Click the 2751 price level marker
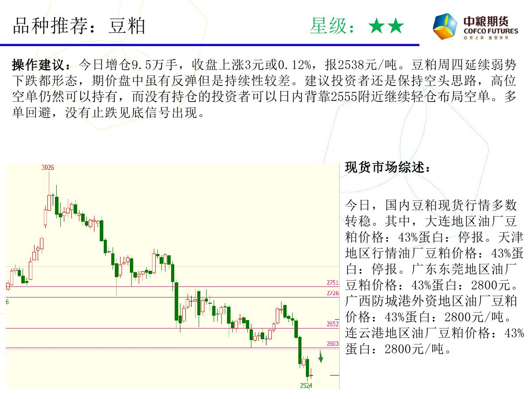The height and width of the screenshot is (399, 532). 332,282
